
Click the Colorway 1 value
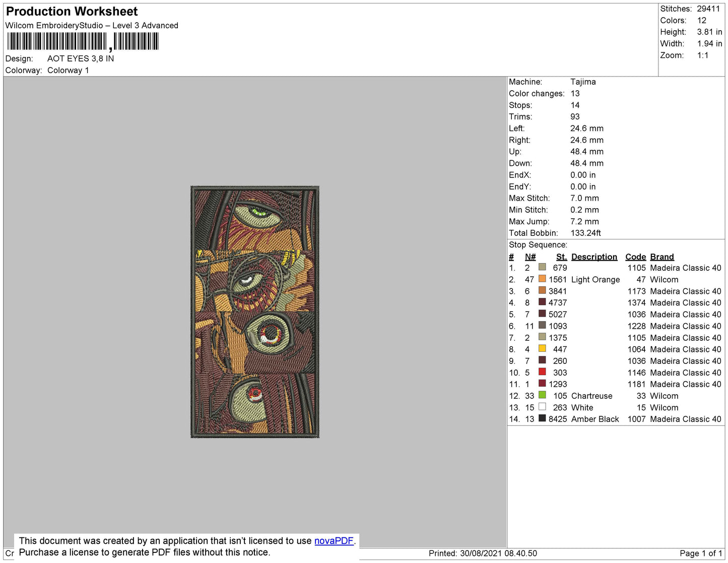68,70
